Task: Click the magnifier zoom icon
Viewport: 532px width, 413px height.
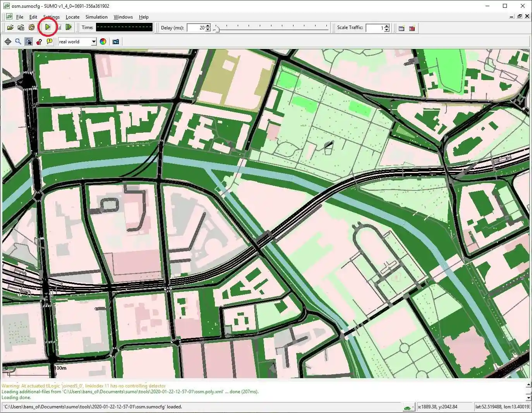Action: click(x=18, y=42)
